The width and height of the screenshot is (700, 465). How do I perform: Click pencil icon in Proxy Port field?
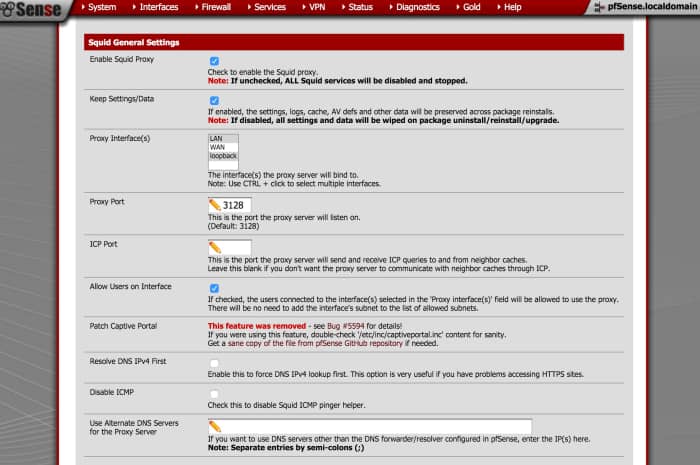pyautogui.click(x=215, y=205)
